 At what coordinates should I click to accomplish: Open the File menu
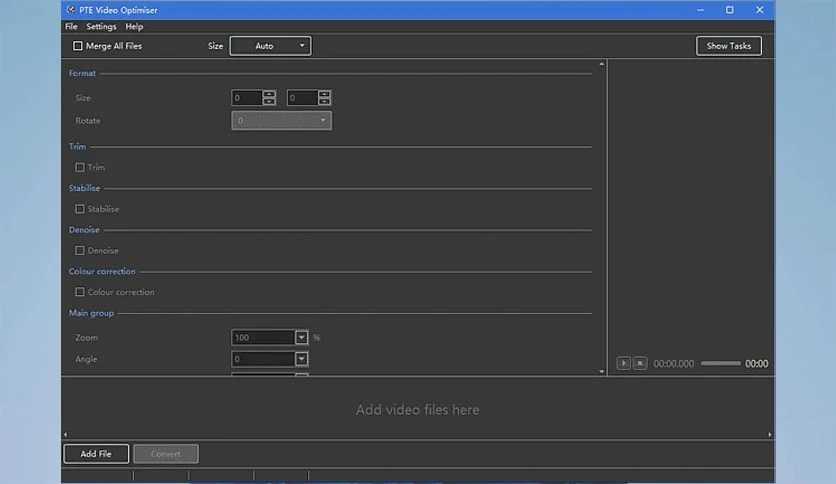coord(71,26)
